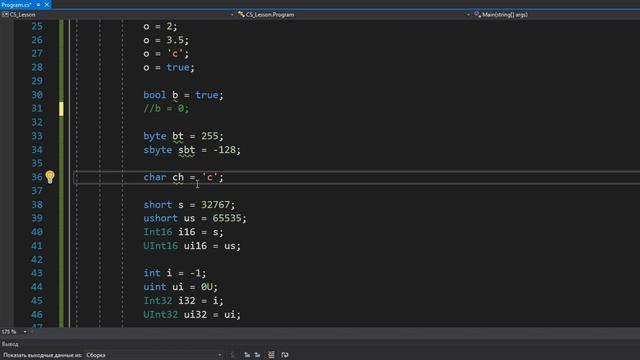Viewport: 640px width, 360px height.
Task: Click the line 'int i = -1;'
Action: coord(175,273)
